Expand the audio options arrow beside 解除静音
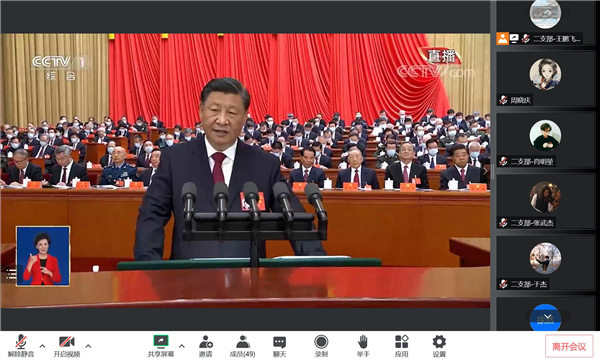Viewport: 600px width, 362px height. coord(42,346)
